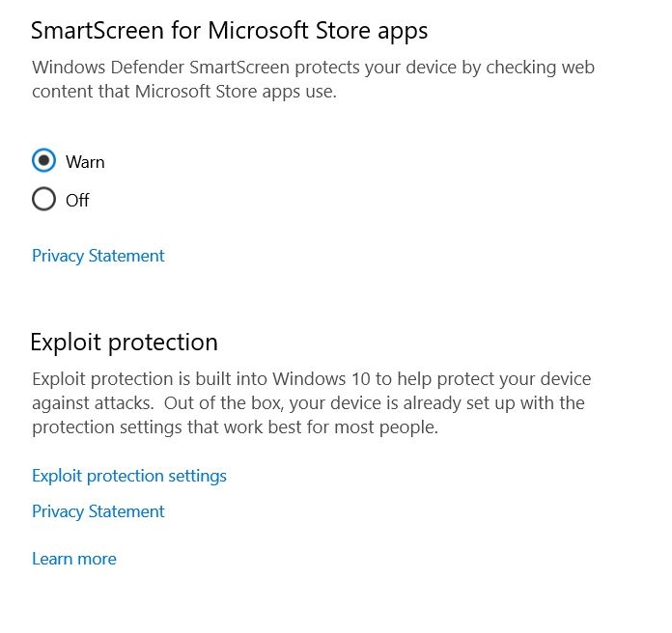Open Exploit protection settings link

129,476
